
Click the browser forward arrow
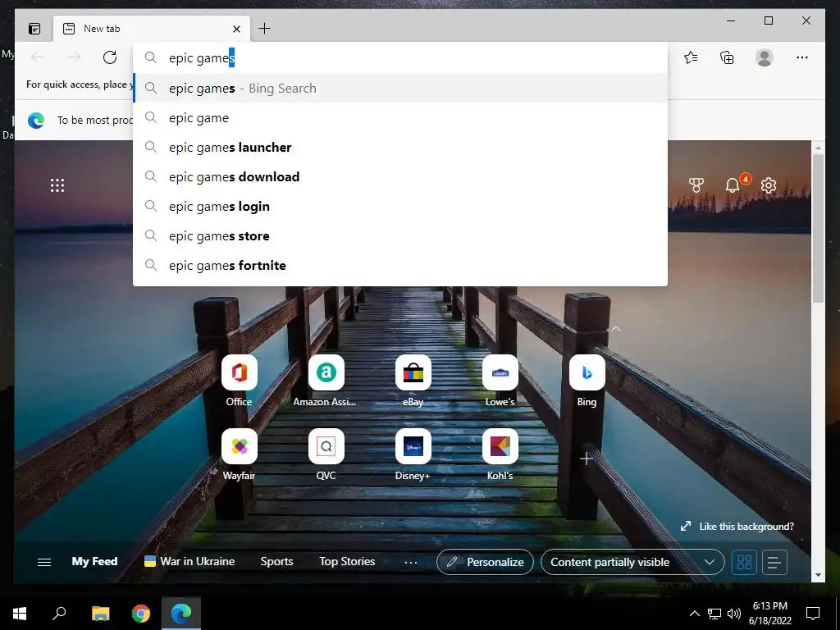74,57
